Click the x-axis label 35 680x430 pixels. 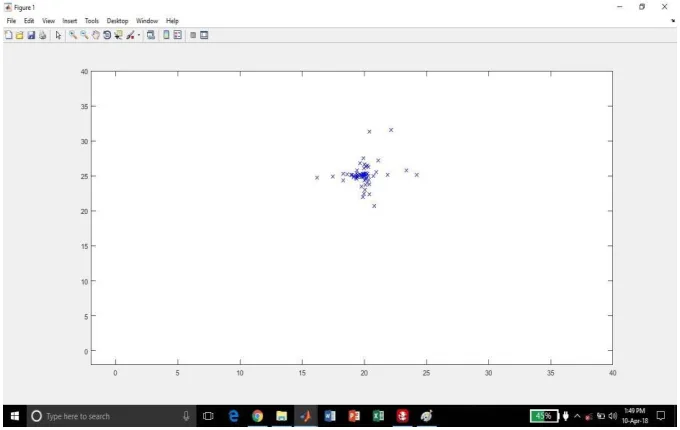(551, 373)
